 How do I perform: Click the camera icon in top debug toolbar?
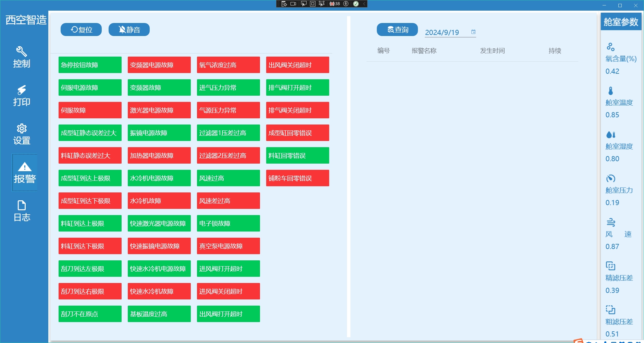coord(293,4)
